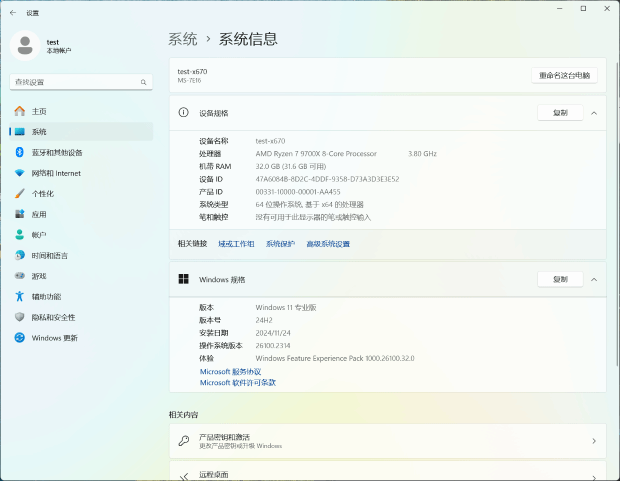The image size is (620, 481).
Task: Click 系统 in the breadcrumb title
Action: pos(183,39)
